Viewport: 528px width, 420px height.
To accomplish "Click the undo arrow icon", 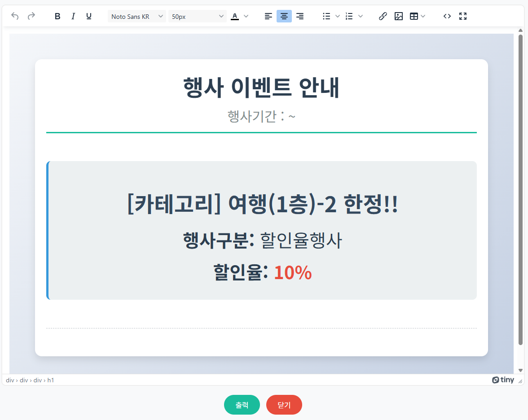I will tap(15, 16).
